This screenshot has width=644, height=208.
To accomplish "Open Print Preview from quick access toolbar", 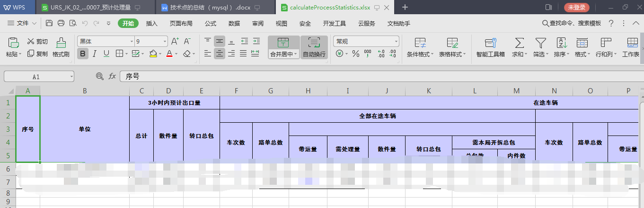I will pyautogui.click(x=72, y=23).
